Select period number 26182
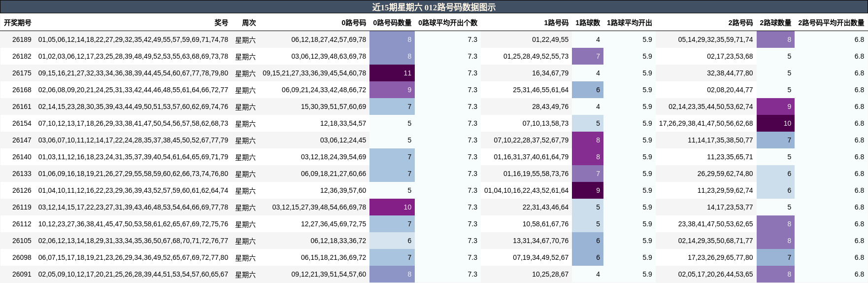 (22, 56)
